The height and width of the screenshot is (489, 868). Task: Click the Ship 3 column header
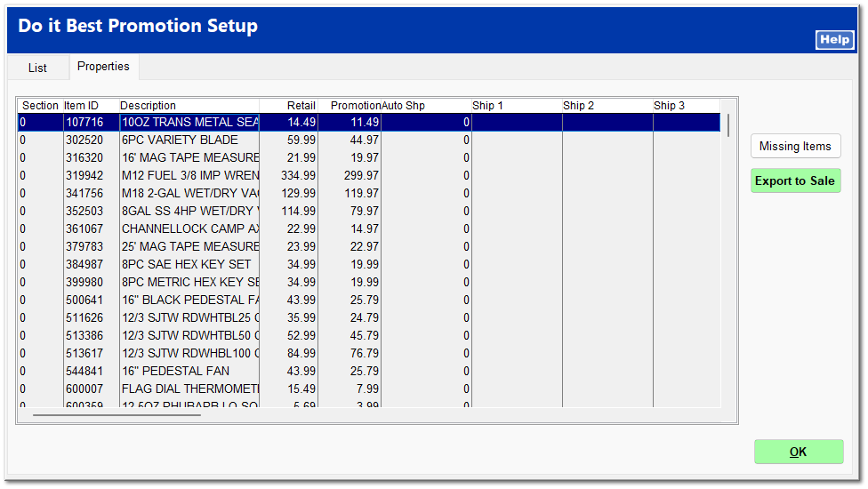pyautogui.click(x=687, y=106)
